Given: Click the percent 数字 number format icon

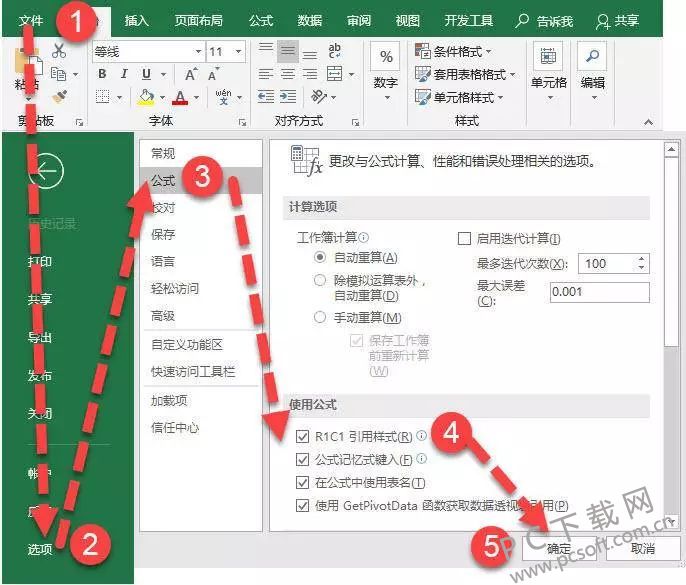Looking at the screenshot, I should [x=385, y=58].
